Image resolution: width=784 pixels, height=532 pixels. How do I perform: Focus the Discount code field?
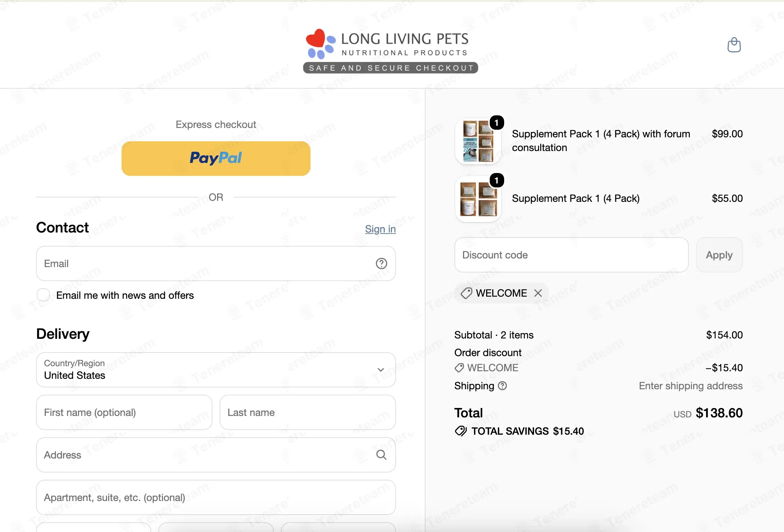(x=572, y=255)
